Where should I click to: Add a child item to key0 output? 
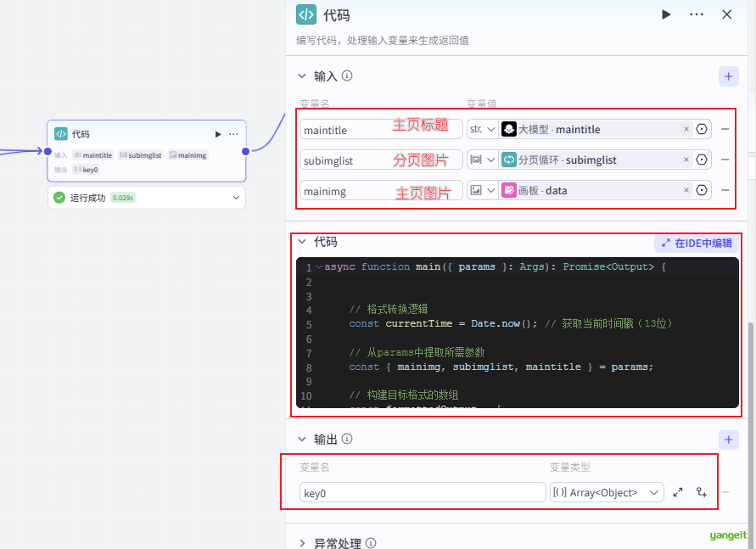pos(702,492)
